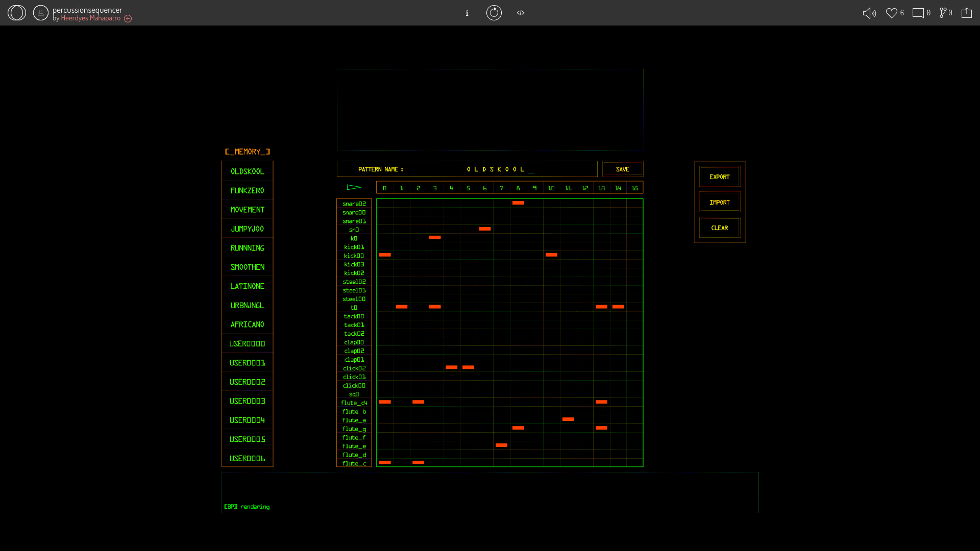Toggle sound with the speaker icon
980x551 pixels.
(x=869, y=13)
